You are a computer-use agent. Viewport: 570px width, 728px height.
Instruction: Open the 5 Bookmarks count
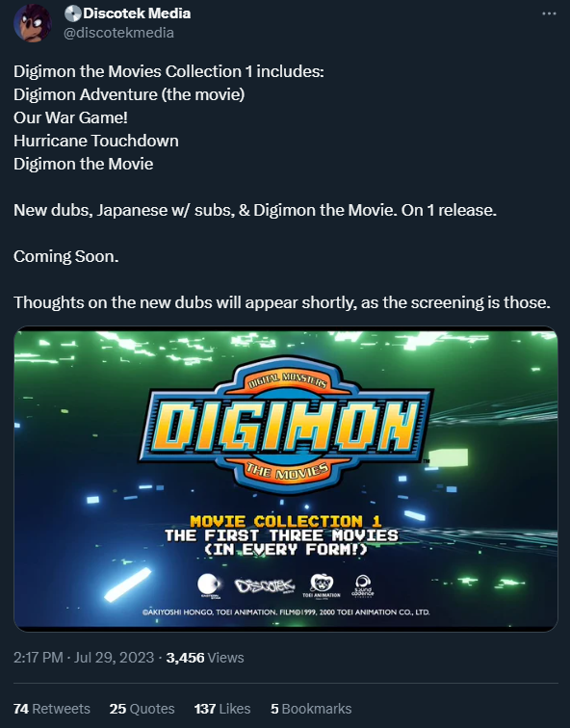(311, 709)
